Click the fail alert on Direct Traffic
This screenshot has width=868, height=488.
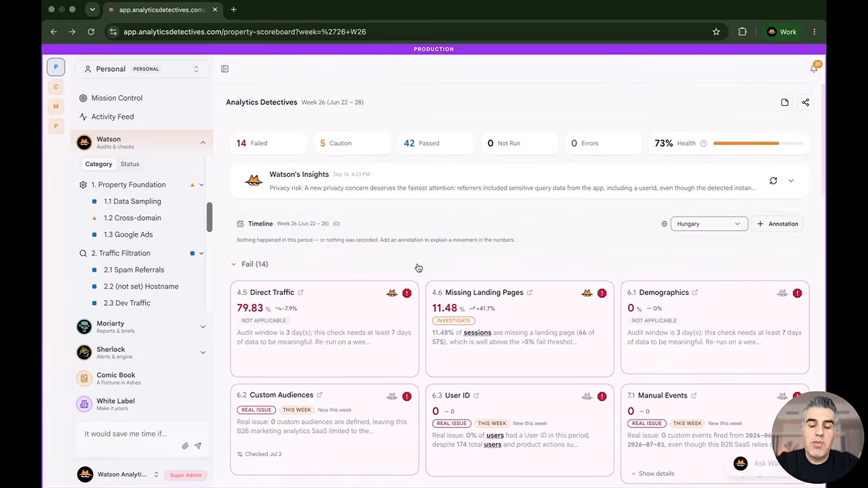407,293
